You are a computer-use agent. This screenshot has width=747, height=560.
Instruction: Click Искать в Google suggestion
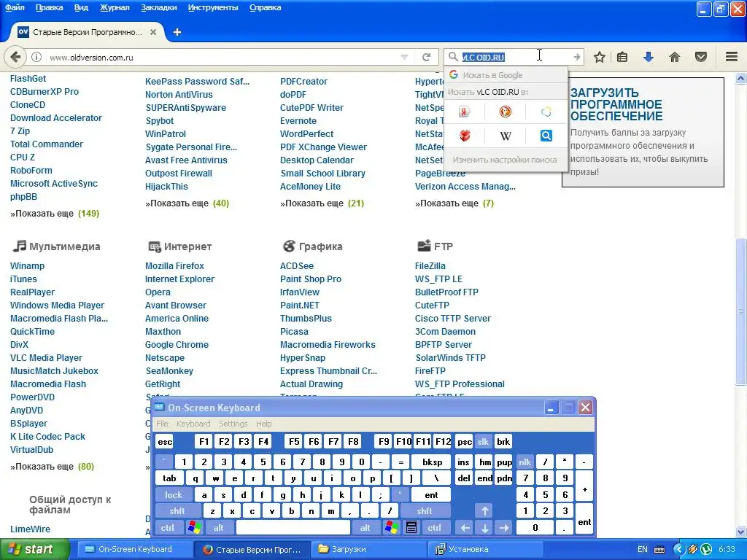click(506, 75)
